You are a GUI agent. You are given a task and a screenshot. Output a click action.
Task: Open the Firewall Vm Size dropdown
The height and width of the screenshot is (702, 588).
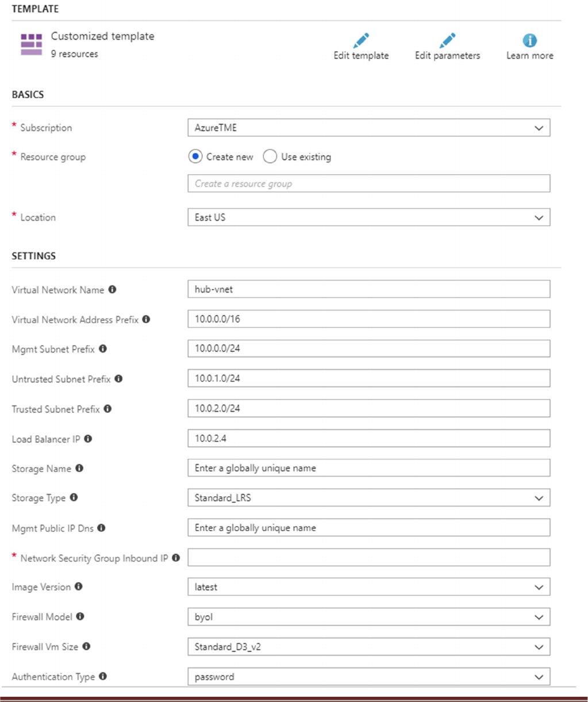368,647
